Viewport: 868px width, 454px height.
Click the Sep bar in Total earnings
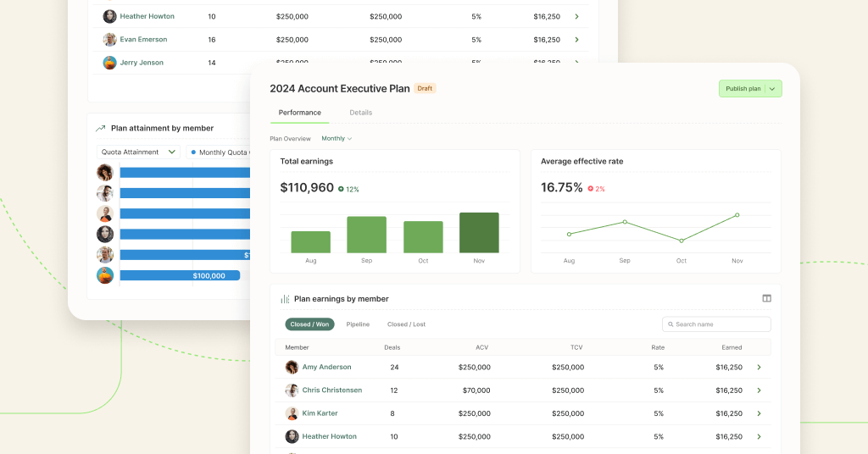(366, 235)
